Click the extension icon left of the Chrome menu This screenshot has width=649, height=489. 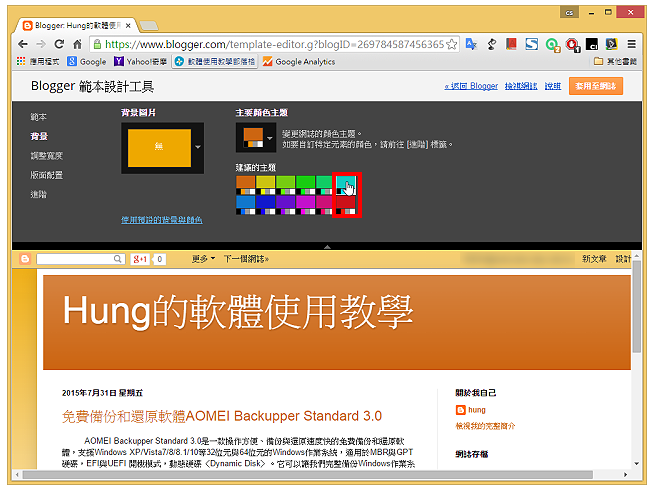[x=611, y=44]
